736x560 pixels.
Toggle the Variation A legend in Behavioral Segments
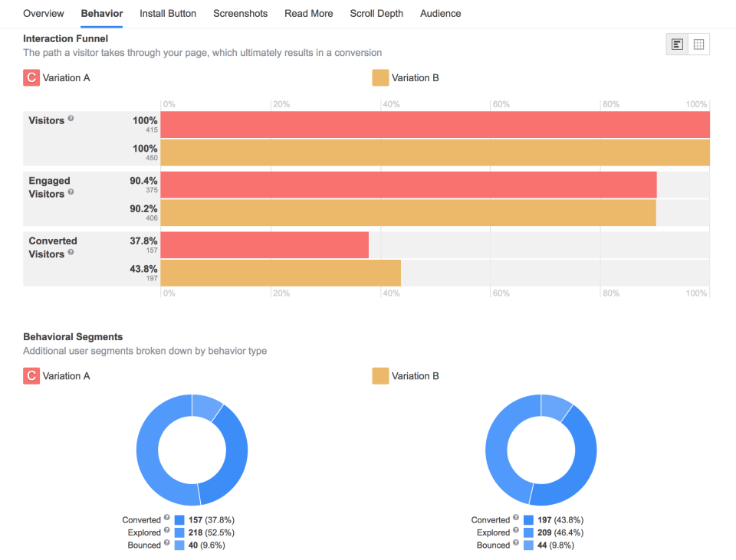pyautogui.click(x=31, y=376)
